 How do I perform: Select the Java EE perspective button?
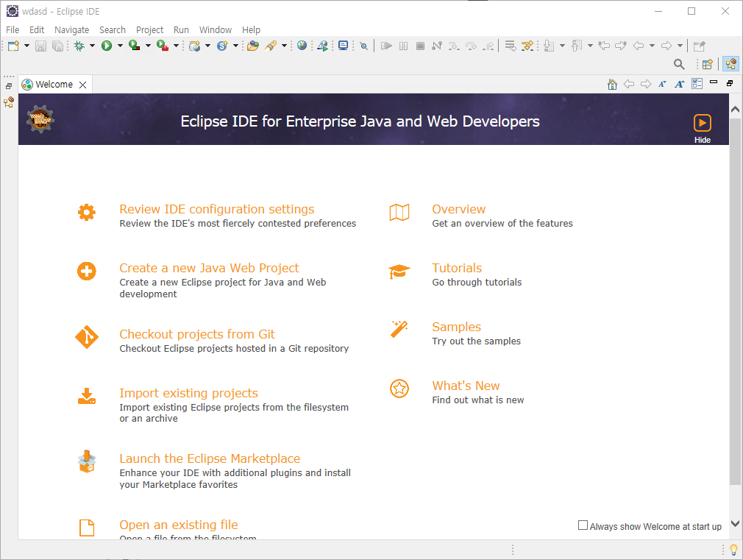click(731, 64)
